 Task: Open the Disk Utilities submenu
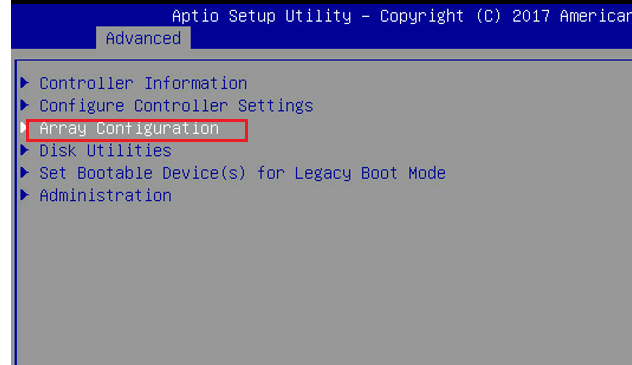pyautogui.click(x=105, y=151)
